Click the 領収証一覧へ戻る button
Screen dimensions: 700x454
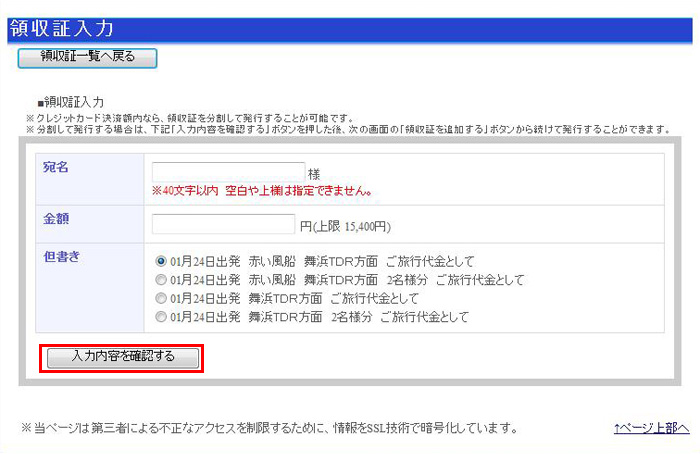point(88,57)
